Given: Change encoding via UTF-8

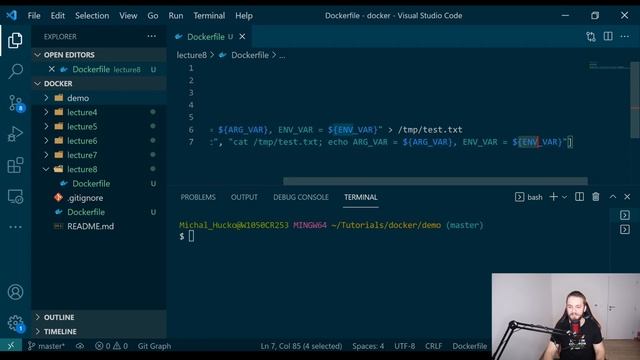Looking at the screenshot, I should pyautogui.click(x=404, y=346).
